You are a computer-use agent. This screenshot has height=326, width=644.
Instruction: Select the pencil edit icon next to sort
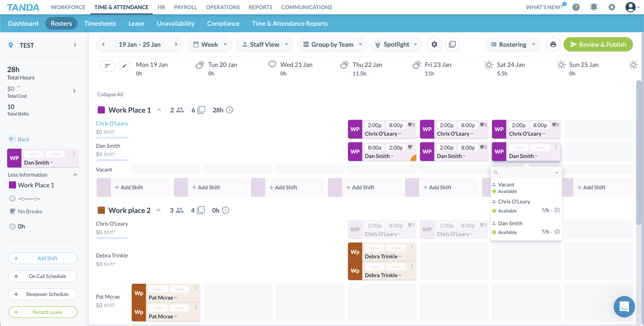click(x=124, y=66)
